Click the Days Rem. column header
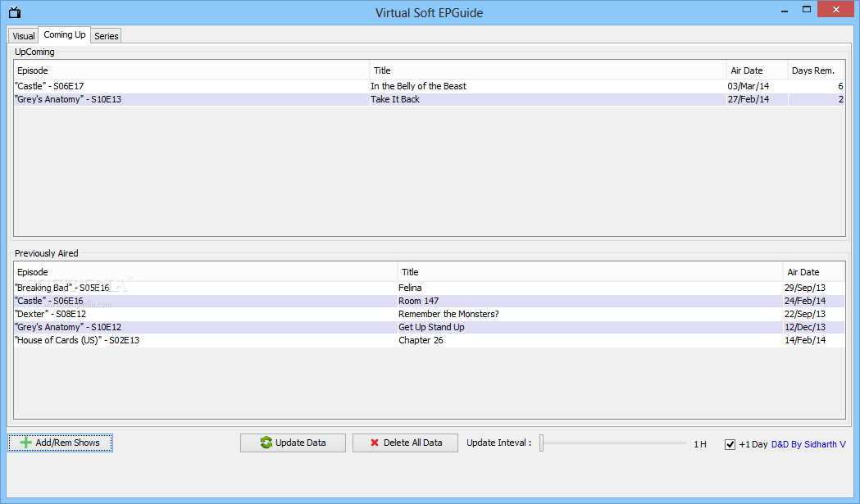This screenshot has width=860, height=504. [816, 70]
